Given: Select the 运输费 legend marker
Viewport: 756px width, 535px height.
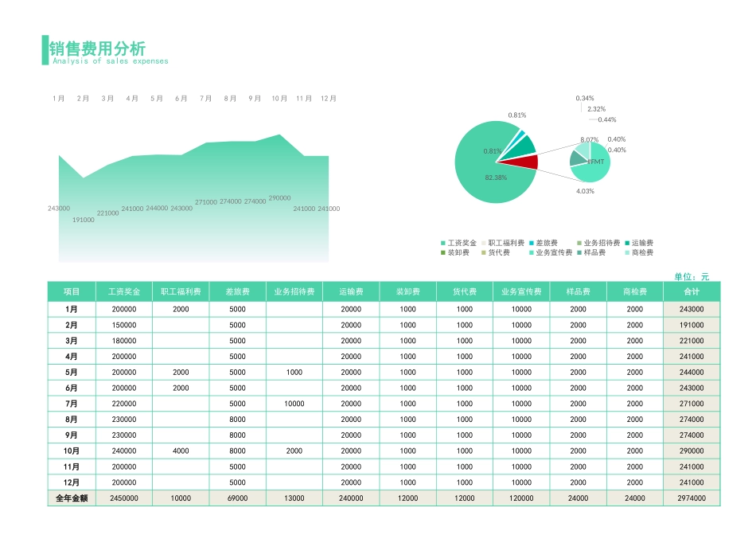Looking at the screenshot, I should (629, 242).
